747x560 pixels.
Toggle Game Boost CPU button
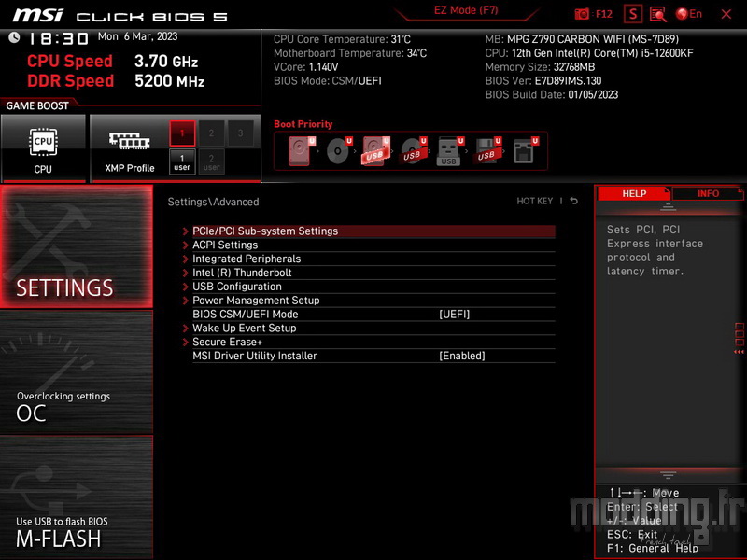pyautogui.click(x=43, y=147)
